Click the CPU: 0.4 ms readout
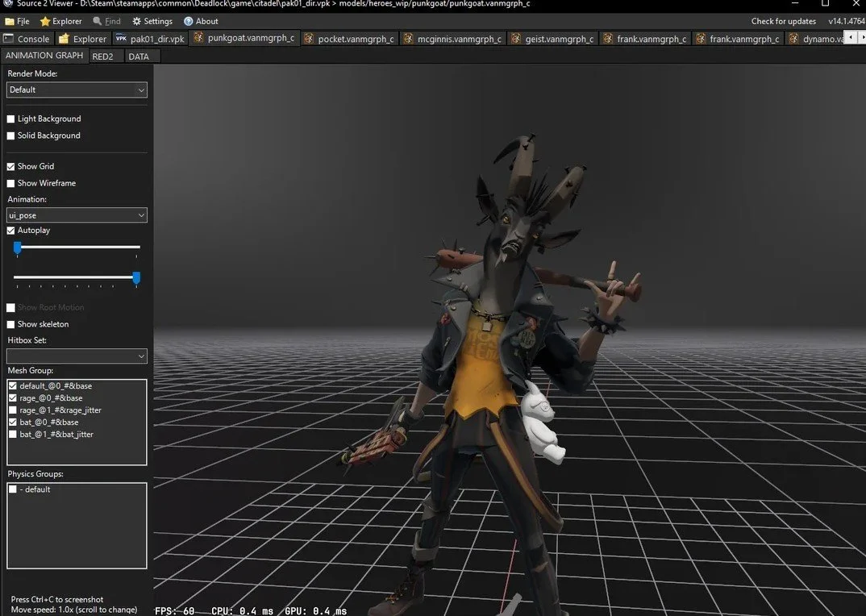The width and height of the screenshot is (866, 616). click(243, 610)
